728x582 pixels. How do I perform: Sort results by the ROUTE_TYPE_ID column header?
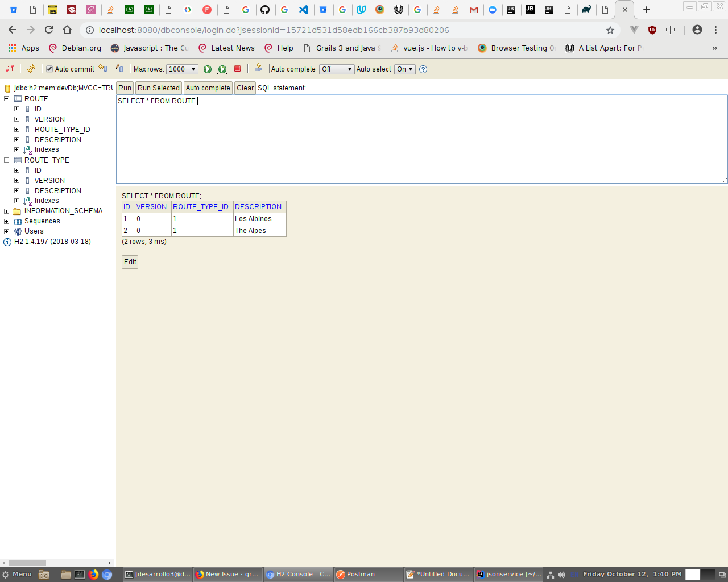(x=201, y=207)
